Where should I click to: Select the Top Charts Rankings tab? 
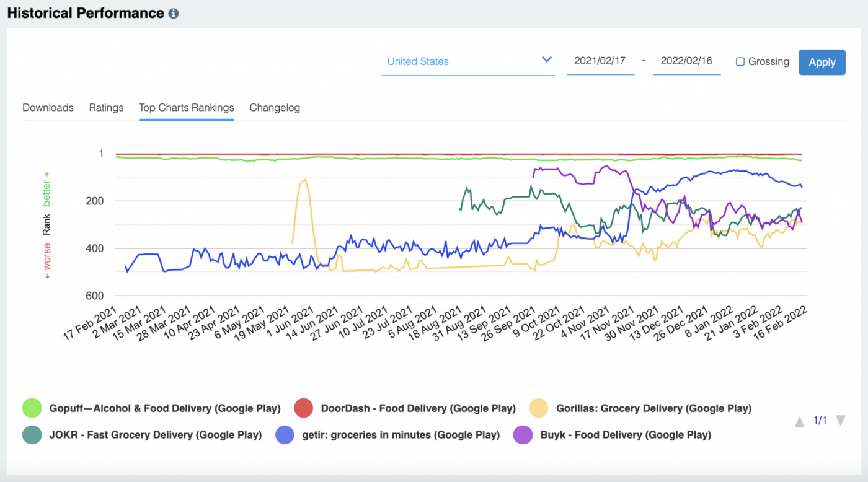tap(187, 108)
